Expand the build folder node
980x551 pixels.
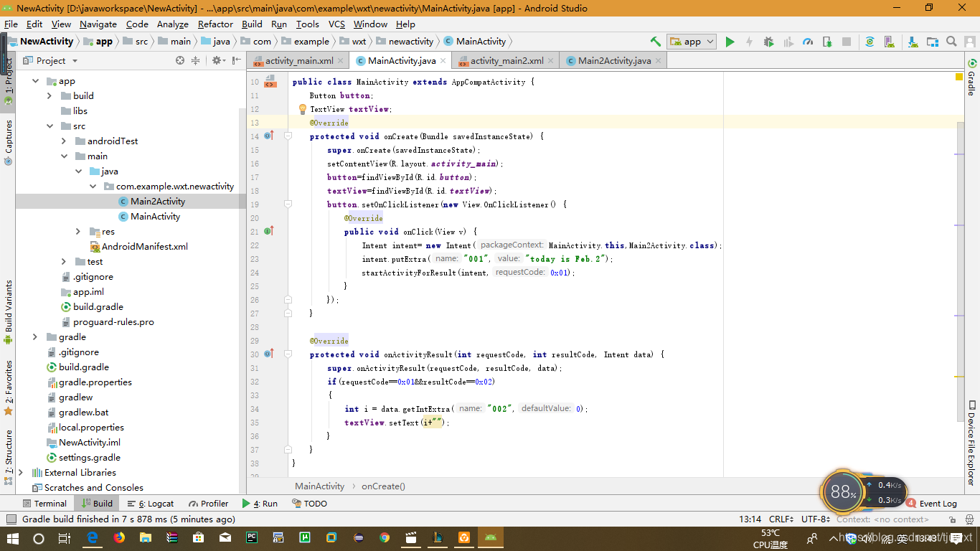pos(50,95)
